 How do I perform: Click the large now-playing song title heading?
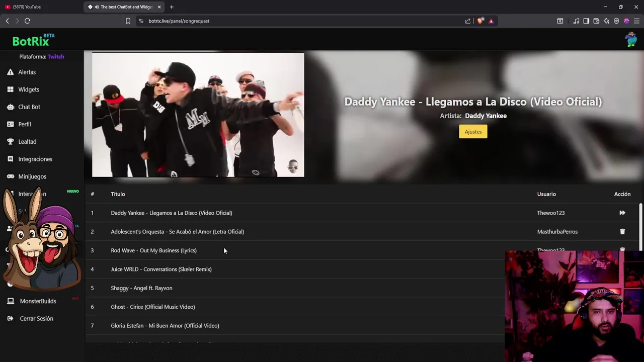click(473, 102)
